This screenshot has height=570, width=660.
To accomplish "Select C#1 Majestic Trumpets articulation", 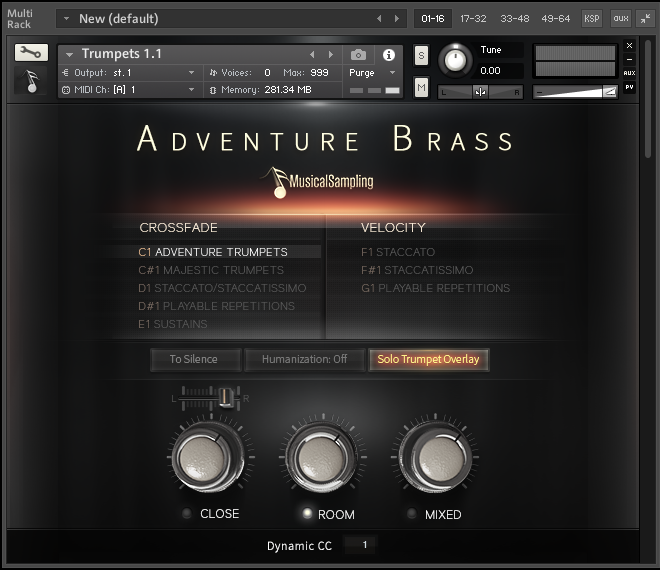I will click(211, 270).
